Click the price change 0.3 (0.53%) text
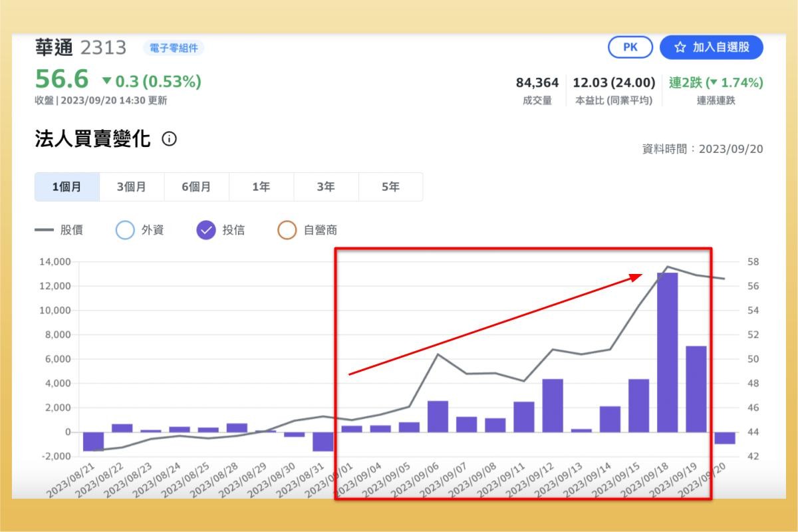This screenshot has width=798, height=532. point(158,81)
